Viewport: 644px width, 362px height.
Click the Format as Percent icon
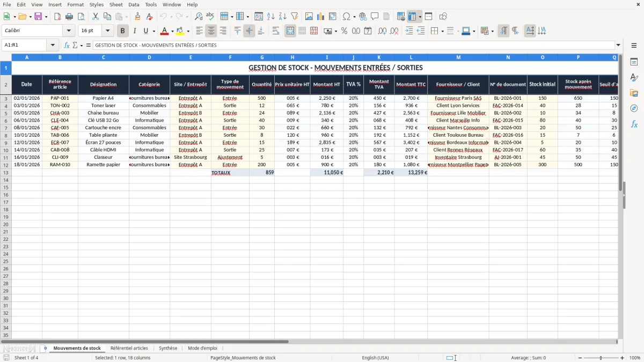345,31
